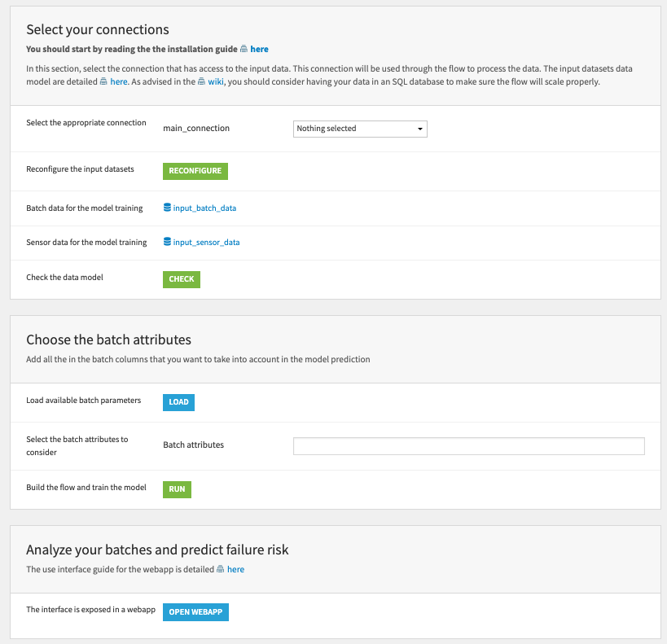Screen dimensions: 667x644
Task: Open the webapp interface guide 'here' link
Action: [x=236, y=569]
